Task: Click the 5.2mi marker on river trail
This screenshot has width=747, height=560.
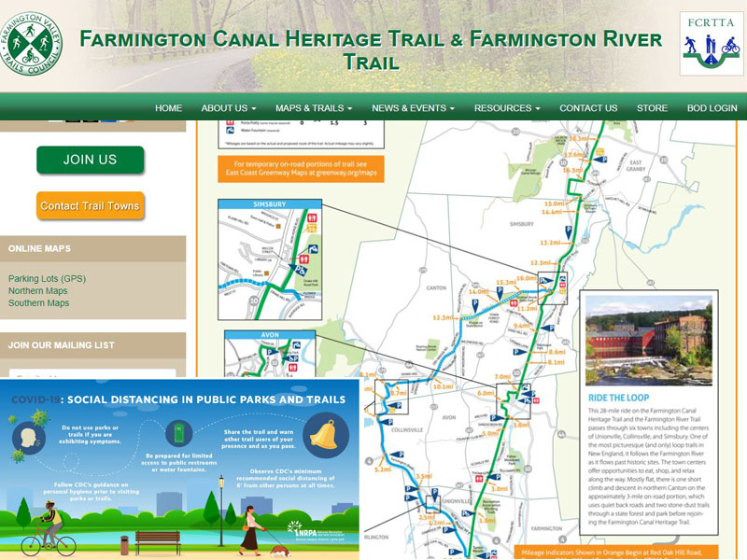Action: pos(383,469)
